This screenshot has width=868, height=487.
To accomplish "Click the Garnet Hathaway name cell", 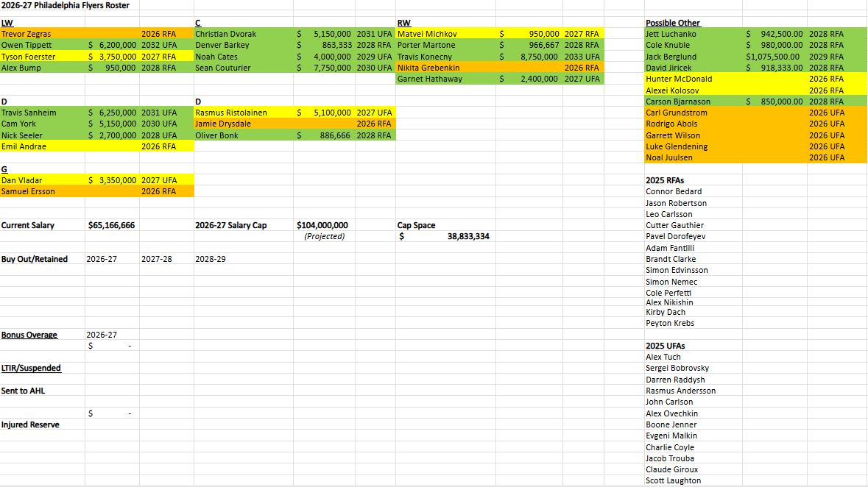I will tap(446, 79).
